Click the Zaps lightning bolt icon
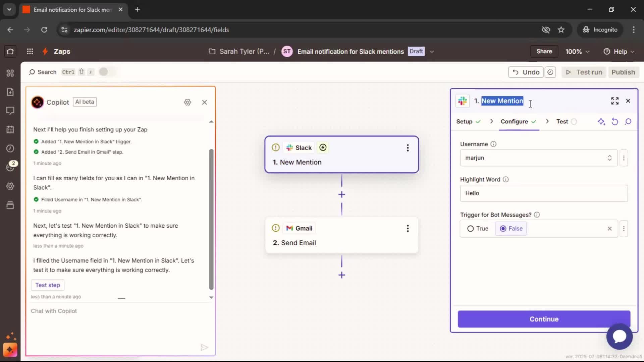 [x=45, y=51]
